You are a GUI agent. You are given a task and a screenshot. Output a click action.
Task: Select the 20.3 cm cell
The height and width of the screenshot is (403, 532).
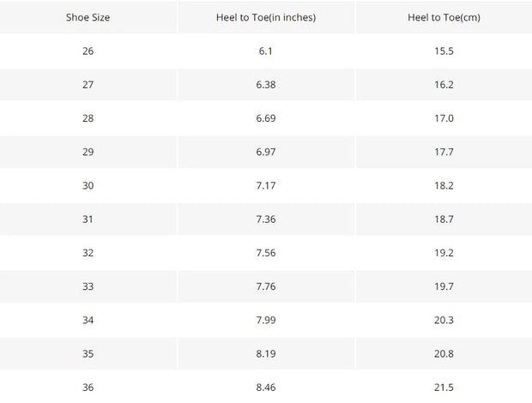pyautogui.click(x=444, y=320)
